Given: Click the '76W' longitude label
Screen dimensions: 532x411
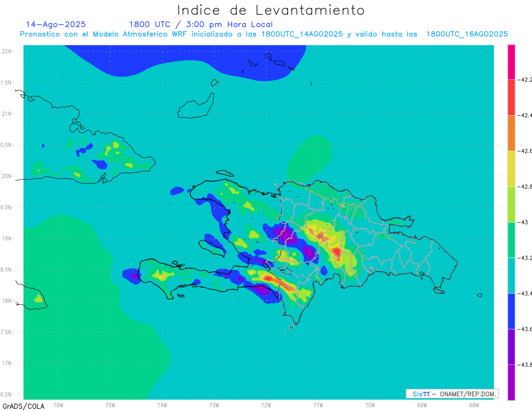Looking at the screenshot, I should 58,405.
